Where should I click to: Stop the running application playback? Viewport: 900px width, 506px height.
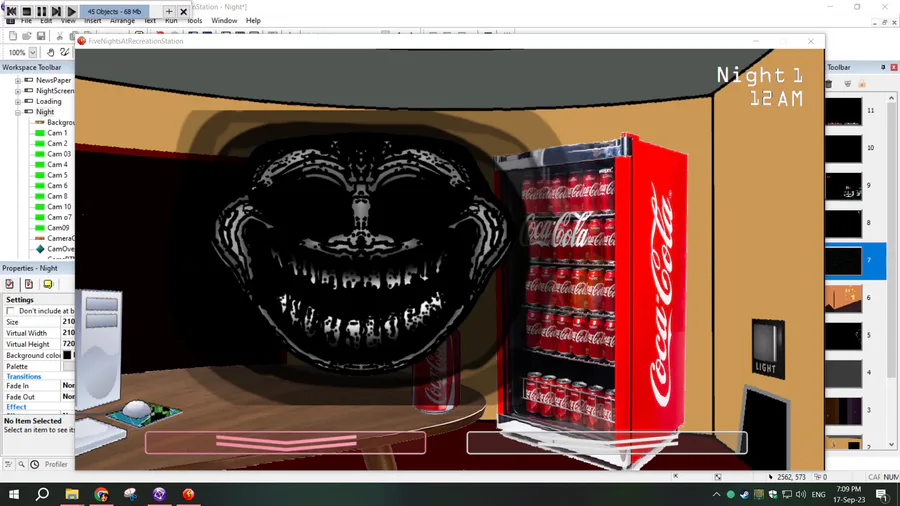26,11
